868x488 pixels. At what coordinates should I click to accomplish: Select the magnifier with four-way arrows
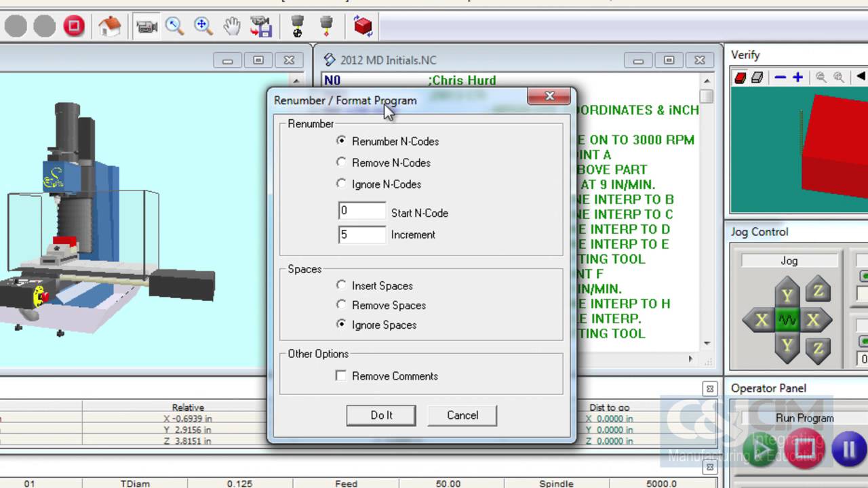(x=203, y=26)
